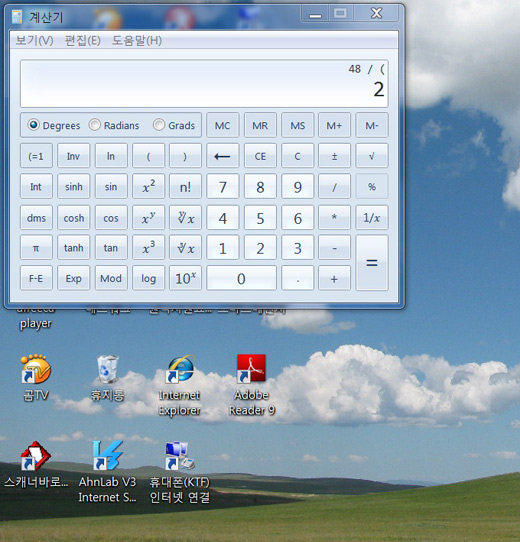Click the log button
520x542 pixels.
[x=148, y=278]
